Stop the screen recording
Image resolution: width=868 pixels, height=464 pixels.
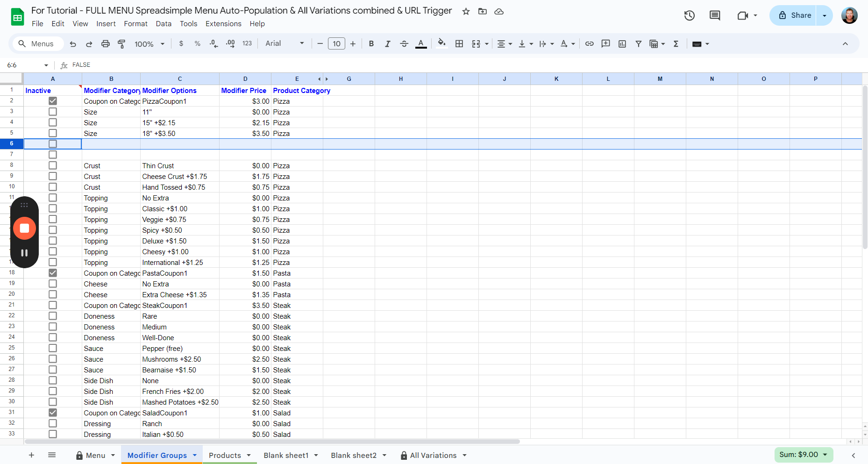pyautogui.click(x=24, y=228)
